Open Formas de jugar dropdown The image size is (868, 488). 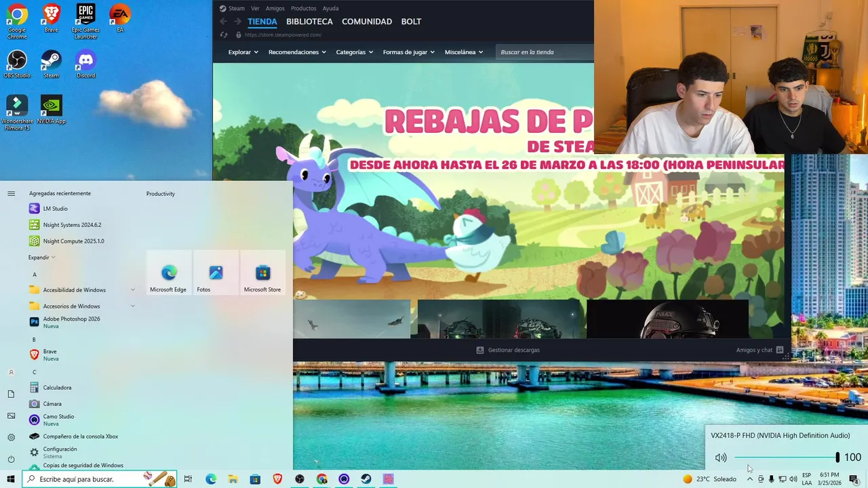409,52
